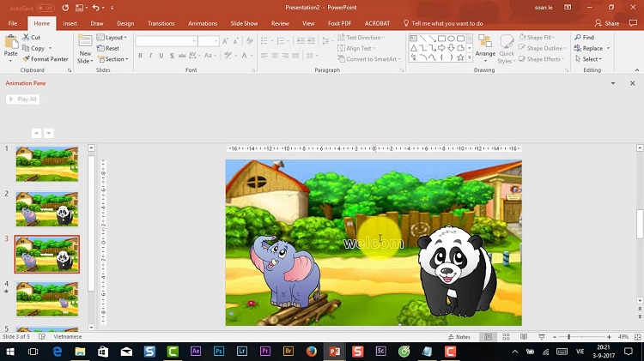Image resolution: width=644 pixels, height=361 pixels.
Task: Toggle Normal view in status bar
Action: point(488,337)
